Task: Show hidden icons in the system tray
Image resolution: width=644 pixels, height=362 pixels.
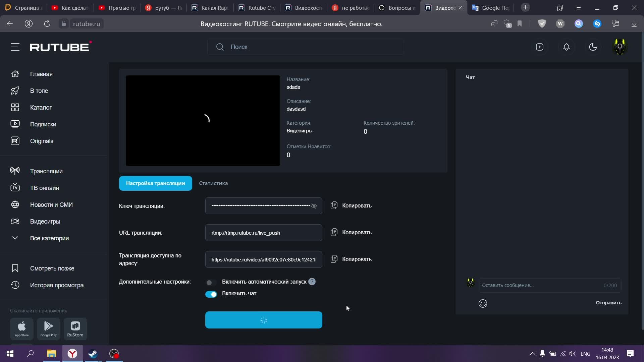Action: point(532,354)
